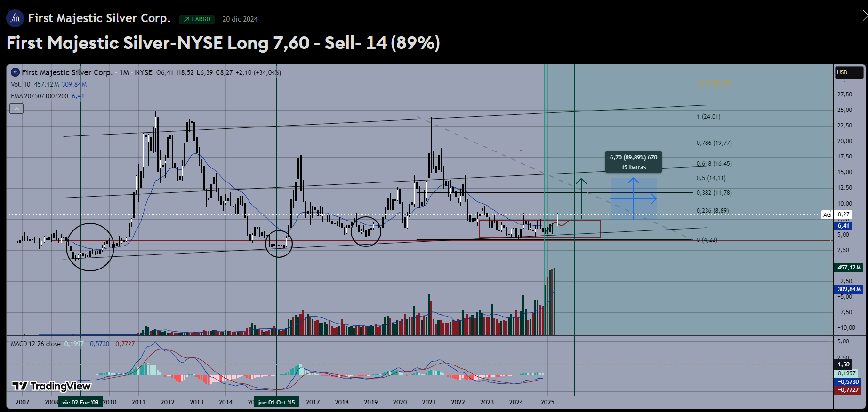Select the 1M interval label in the legend
Screen dimensions: 868x412
[124, 72]
